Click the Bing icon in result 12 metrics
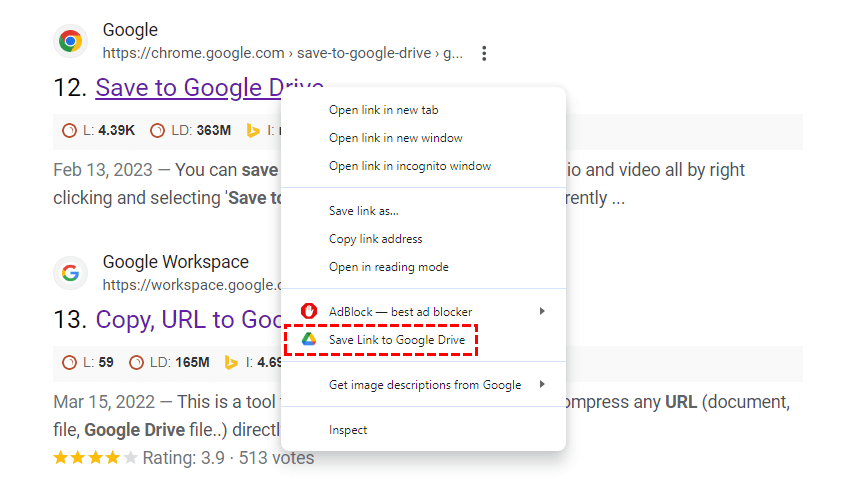Viewport: 856px width, 479px height. tap(252, 131)
